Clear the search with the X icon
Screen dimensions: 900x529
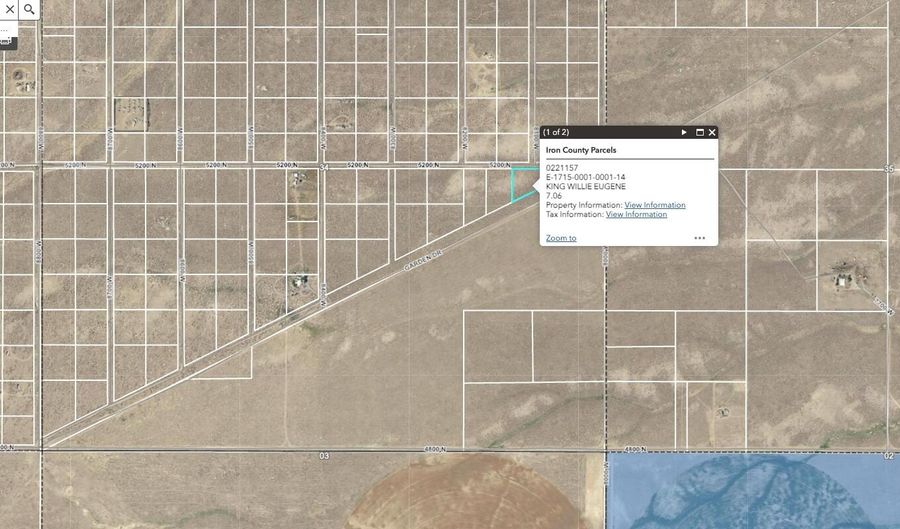click(10, 9)
